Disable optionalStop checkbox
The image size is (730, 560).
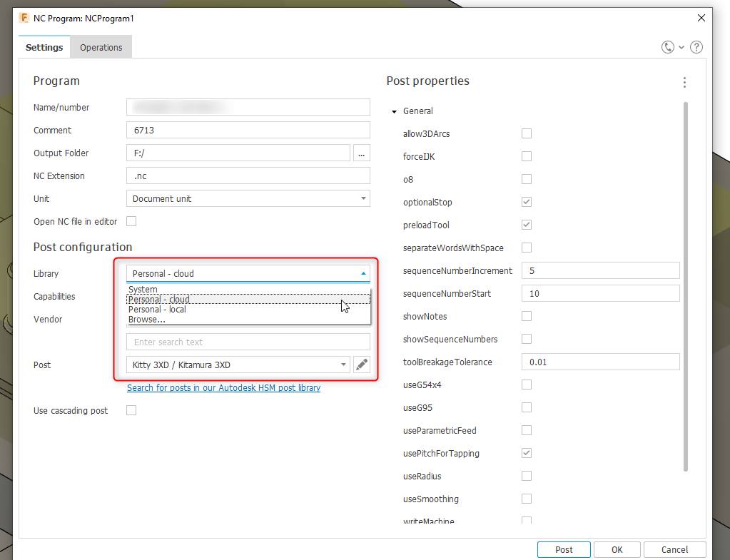[527, 202]
